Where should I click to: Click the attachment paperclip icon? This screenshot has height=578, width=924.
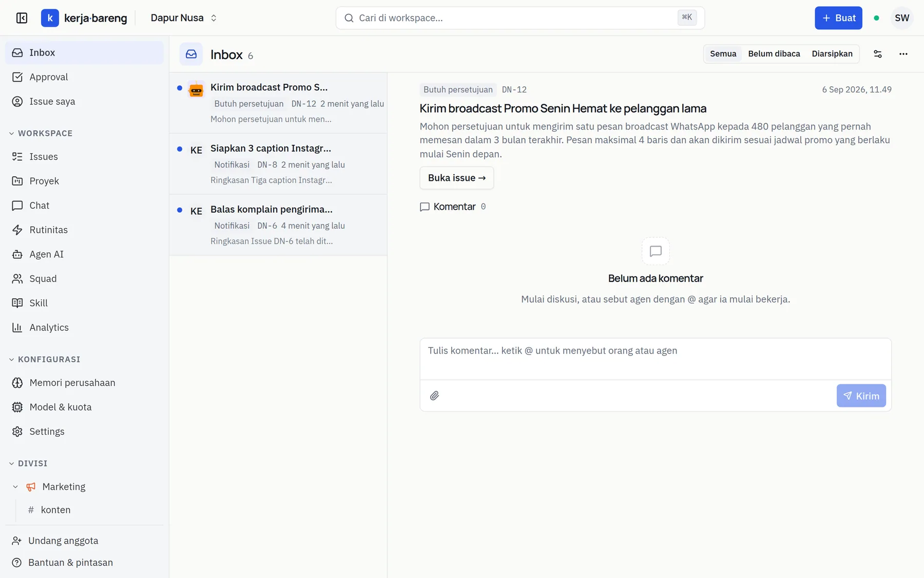click(434, 396)
